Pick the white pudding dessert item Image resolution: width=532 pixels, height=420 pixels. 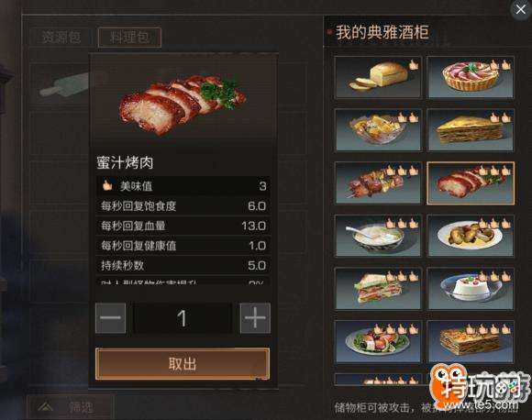tap(471, 289)
